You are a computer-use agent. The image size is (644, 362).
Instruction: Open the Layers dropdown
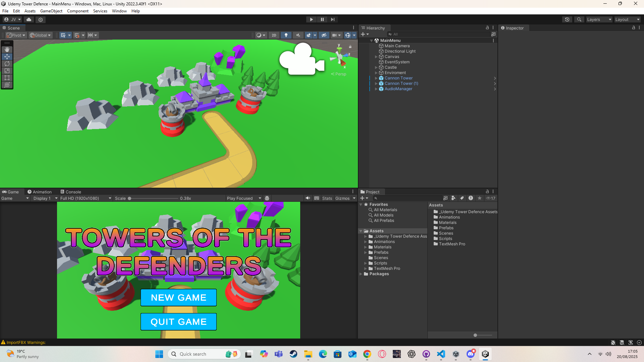tap(599, 19)
